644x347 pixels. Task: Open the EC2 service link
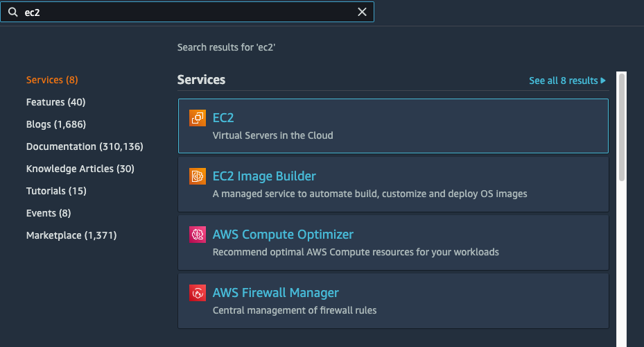pos(223,118)
